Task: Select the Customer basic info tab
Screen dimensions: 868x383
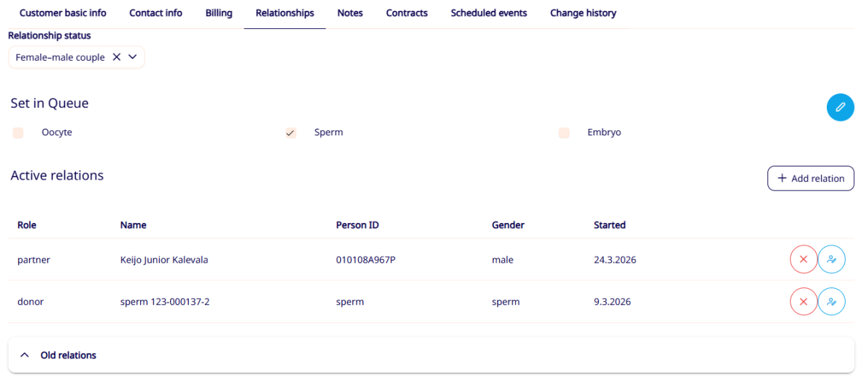Action: tap(63, 13)
